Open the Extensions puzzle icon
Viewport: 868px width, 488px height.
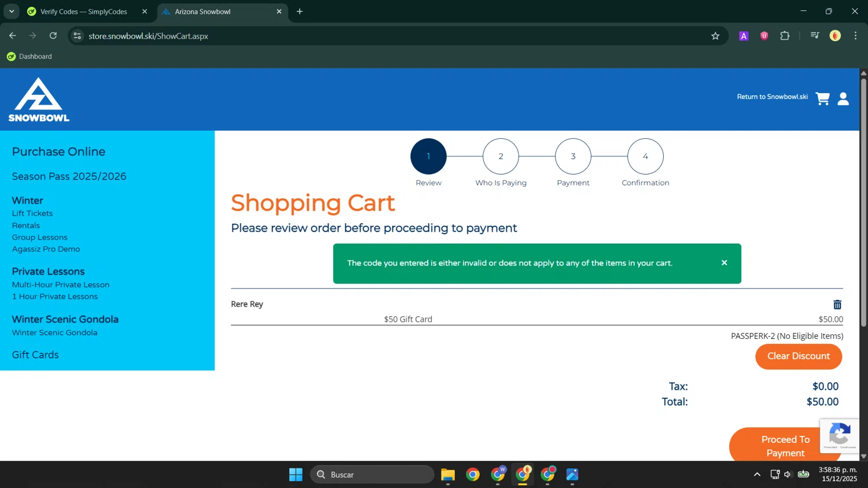click(785, 36)
